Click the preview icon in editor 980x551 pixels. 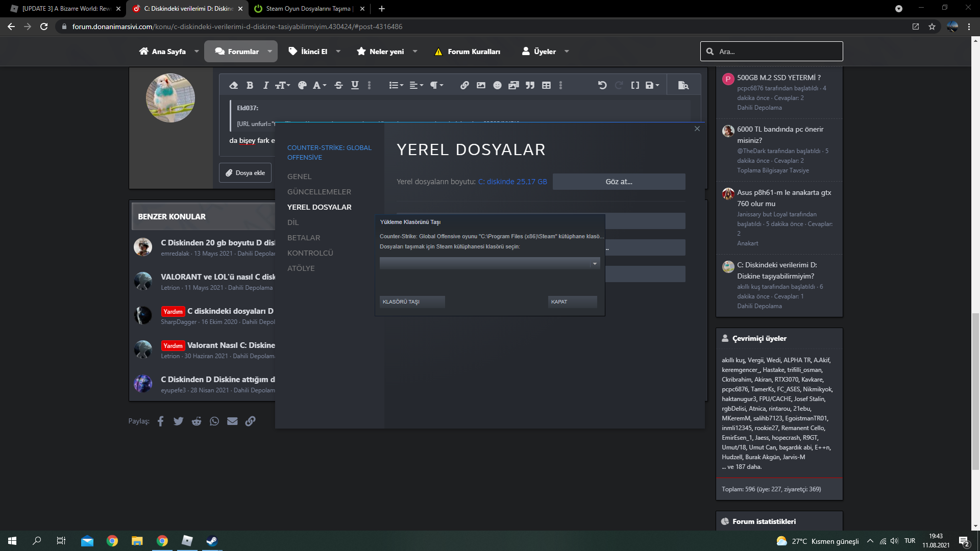tap(683, 85)
